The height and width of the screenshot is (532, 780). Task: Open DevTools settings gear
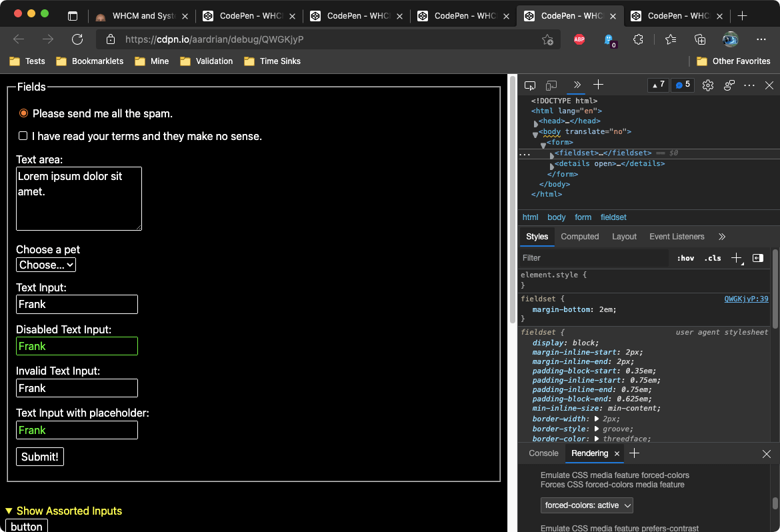pos(708,85)
